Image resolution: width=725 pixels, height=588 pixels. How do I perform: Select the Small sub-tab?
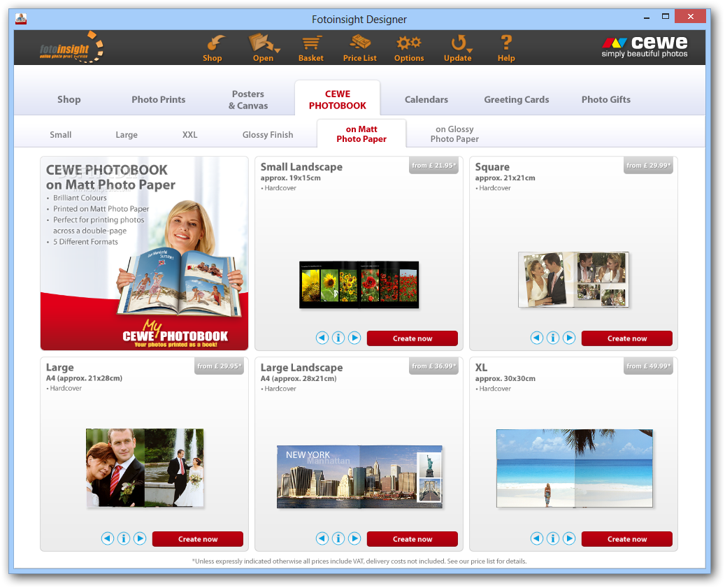point(61,134)
